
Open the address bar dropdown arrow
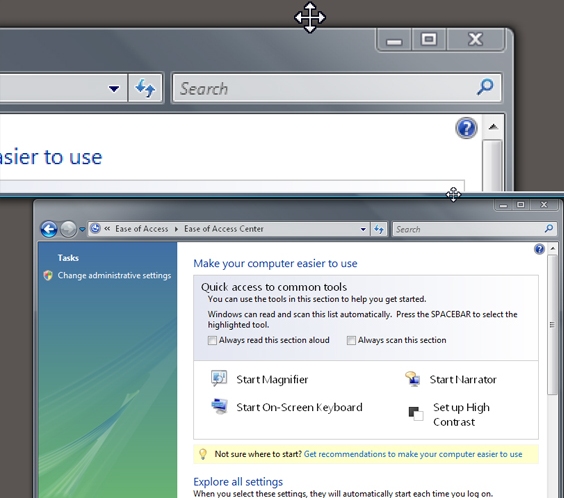point(363,229)
